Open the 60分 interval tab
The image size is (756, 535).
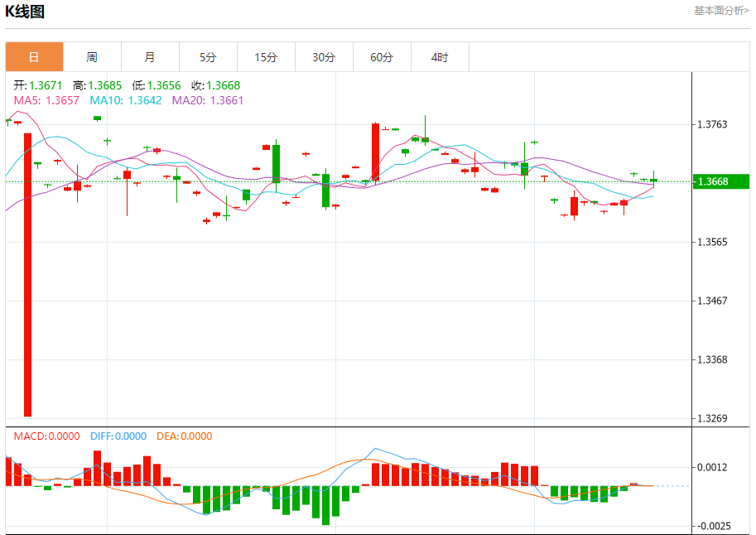pyautogui.click(x=382, y=57)
